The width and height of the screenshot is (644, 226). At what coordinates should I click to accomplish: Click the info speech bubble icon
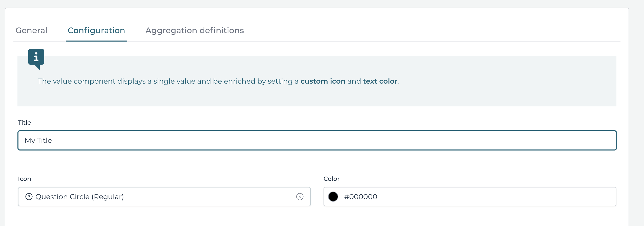click(x=36, y=58)
